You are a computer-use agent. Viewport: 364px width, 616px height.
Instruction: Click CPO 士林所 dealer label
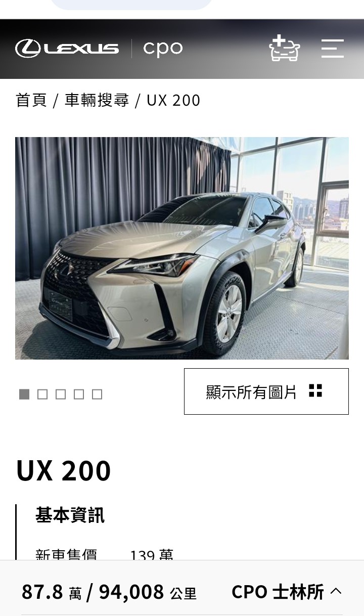click(x=278, y=591)
